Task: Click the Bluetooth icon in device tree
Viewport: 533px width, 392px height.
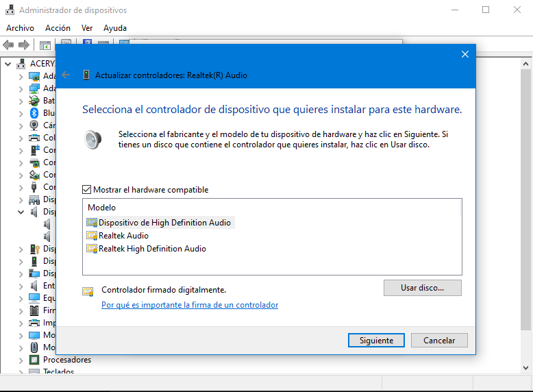Action: coord(34,113)
